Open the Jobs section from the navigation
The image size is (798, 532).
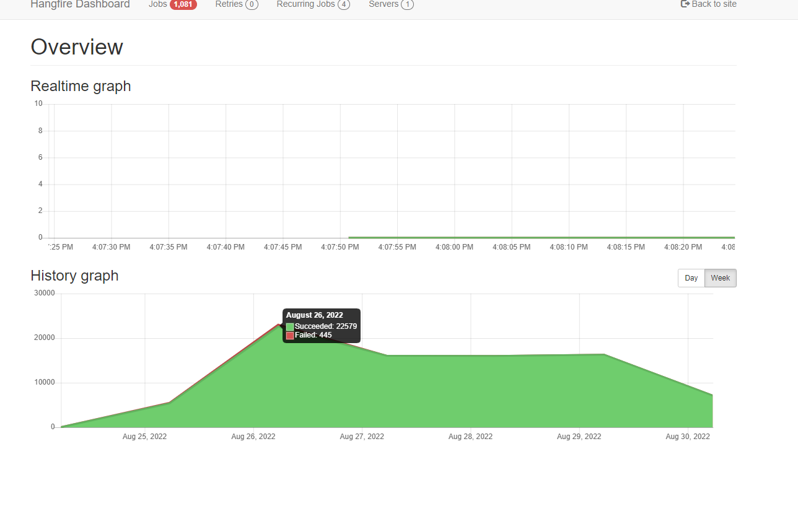click(156, 4)
